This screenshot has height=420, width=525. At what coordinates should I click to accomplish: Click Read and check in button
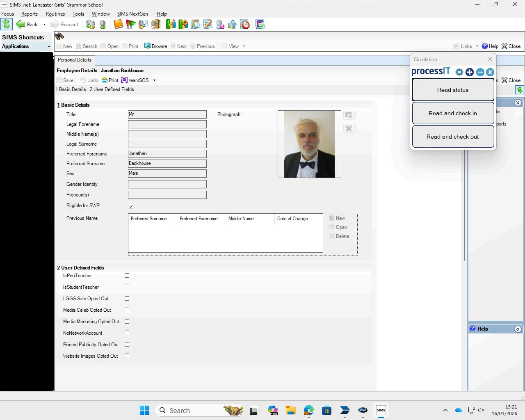tap(453, 113)
